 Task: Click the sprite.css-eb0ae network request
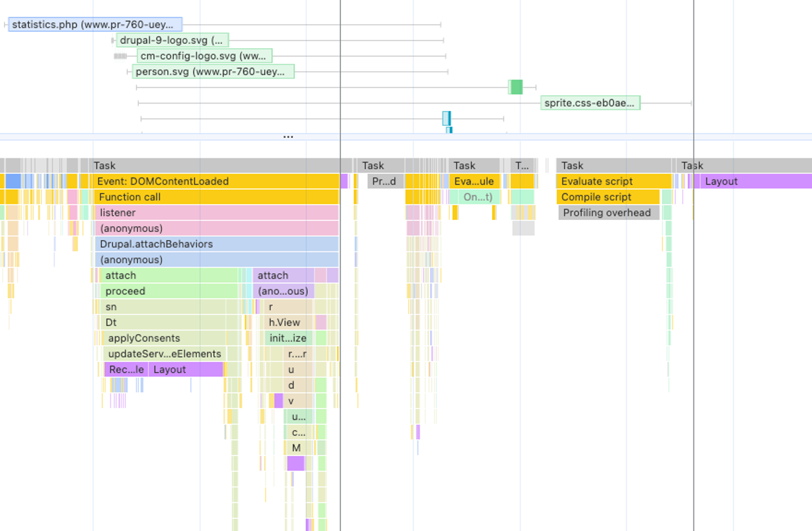pos(591,103)
